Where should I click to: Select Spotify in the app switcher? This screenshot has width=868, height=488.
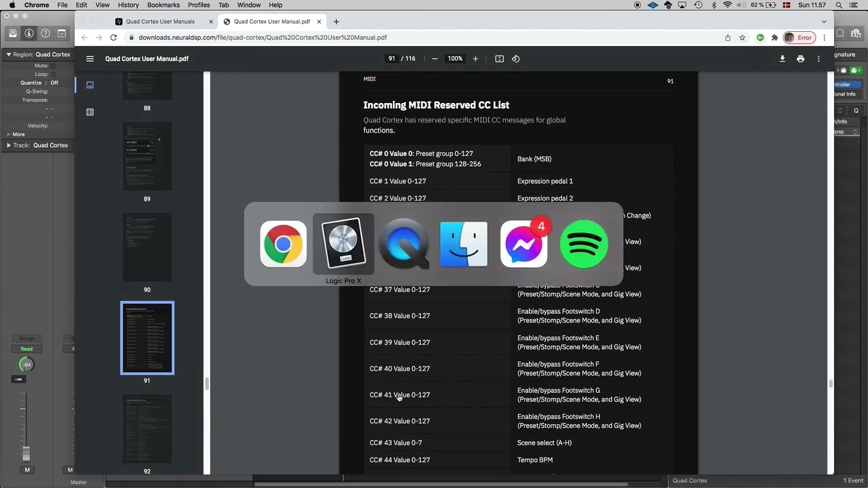tap(584, 244)
